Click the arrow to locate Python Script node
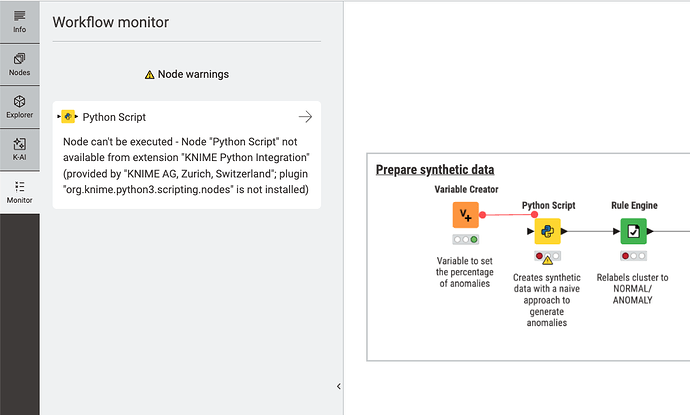This screenshot has width=690, height=415. click(x=305, y=117)
